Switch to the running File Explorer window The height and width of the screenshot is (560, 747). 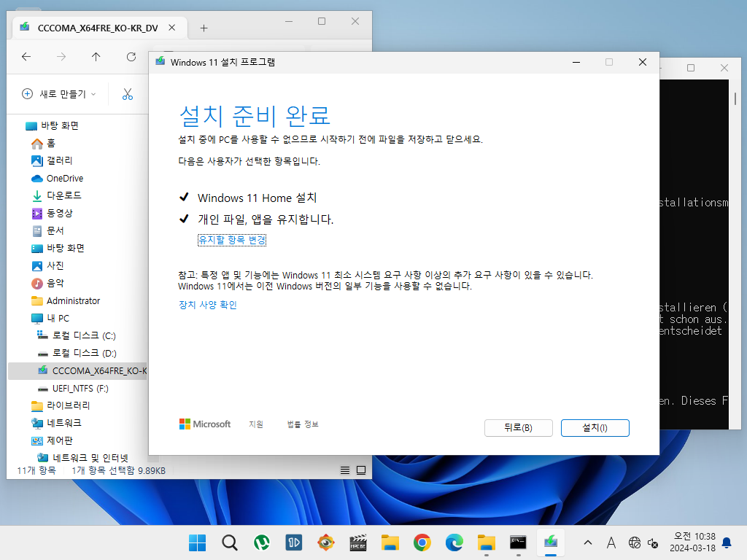coord(487,542)
